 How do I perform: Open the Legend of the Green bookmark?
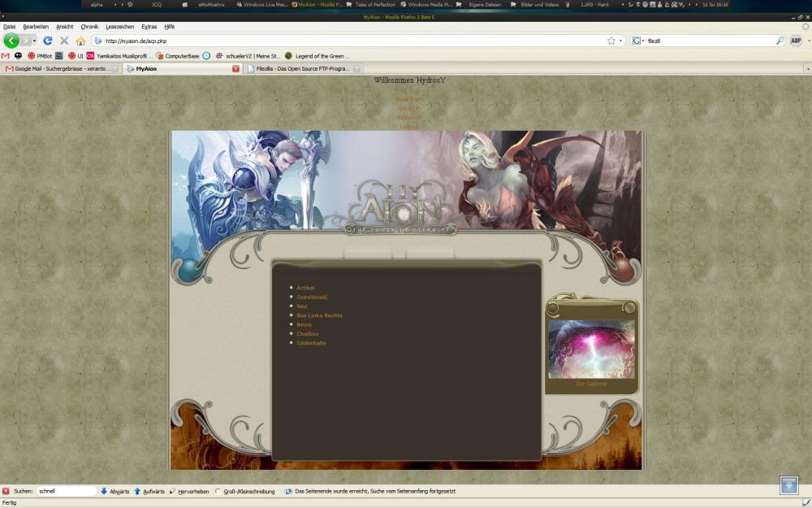tap(317, 55)
